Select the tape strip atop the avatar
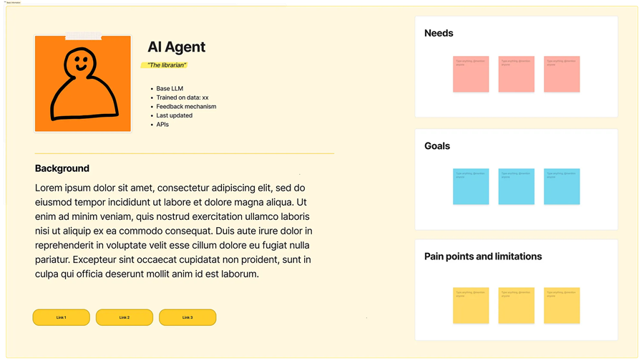The width and height of the screenshot is (644, 364). coord(84,36)
